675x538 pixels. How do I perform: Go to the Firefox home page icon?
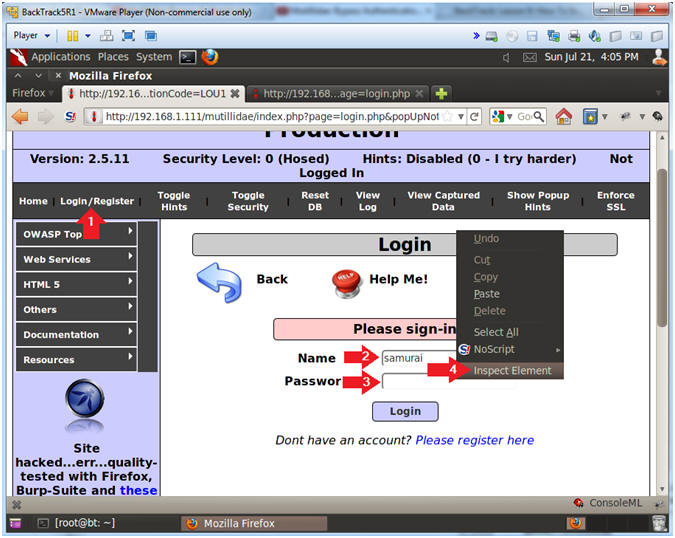[564, 116]
